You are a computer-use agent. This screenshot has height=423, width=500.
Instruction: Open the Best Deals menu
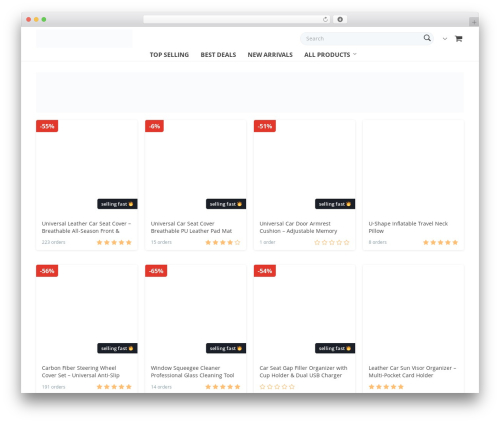(x=218, y=55)
